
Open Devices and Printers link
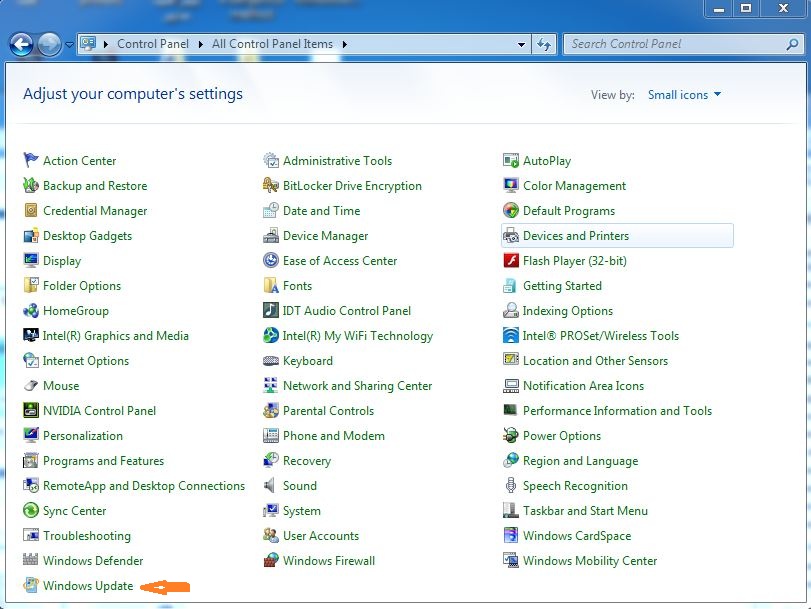click(576, 235)
